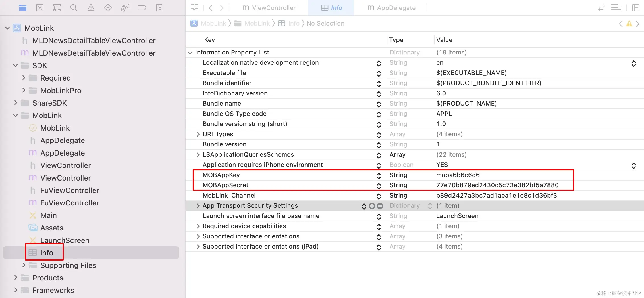Collapse the MobLink project root
644x298 pixels.
pyautogui.click(x=8, y=28)
